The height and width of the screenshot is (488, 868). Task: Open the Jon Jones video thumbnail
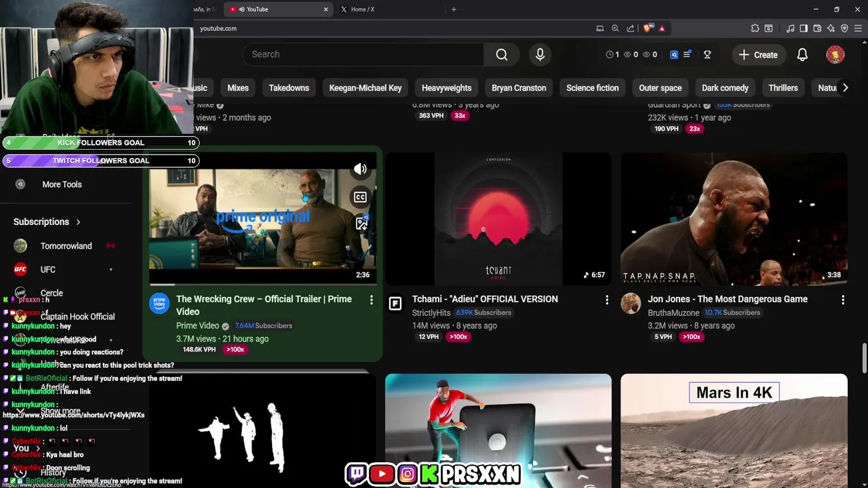point(734,219)
